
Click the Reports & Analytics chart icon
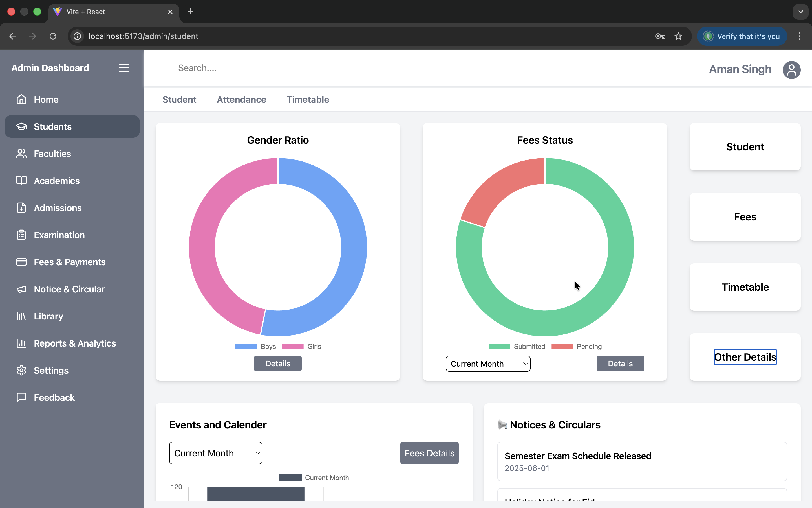coord(21,343)
